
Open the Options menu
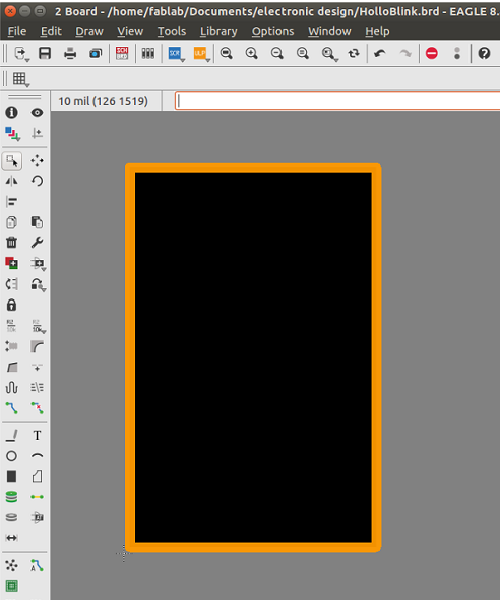click(x=273, y=31)
